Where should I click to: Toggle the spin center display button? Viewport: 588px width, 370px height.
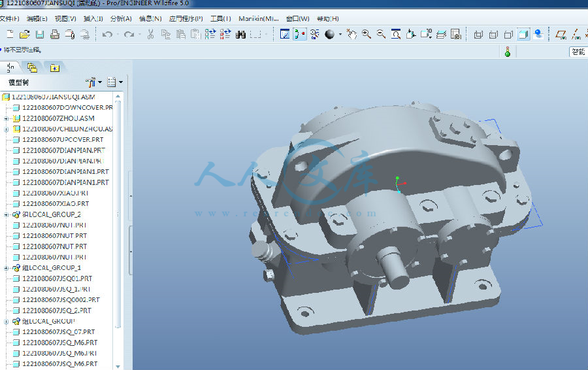click(x=300, y=34)
